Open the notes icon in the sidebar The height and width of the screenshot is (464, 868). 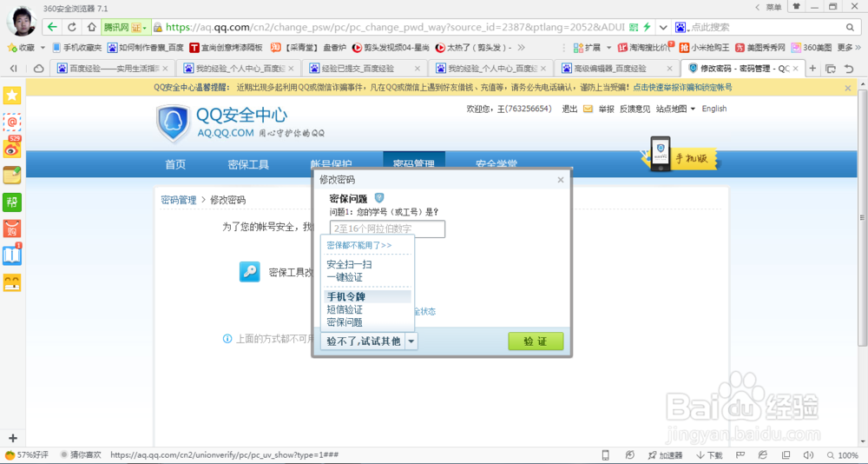(12, 176)
